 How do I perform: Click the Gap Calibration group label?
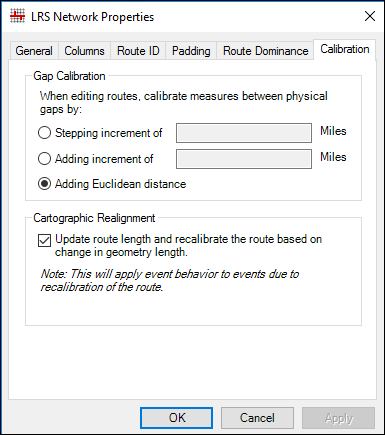coord(69,76)
